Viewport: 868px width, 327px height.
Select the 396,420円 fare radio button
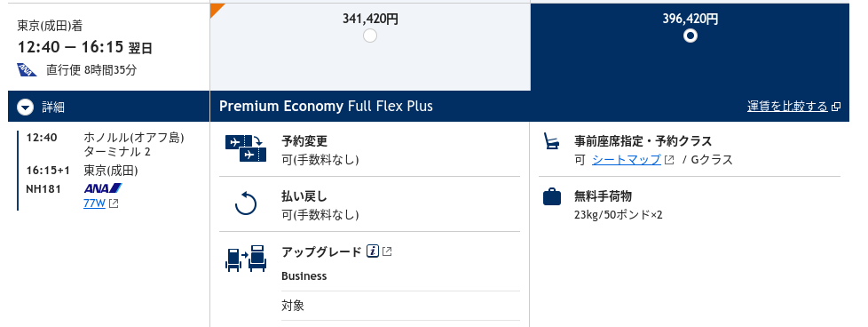point(690,36)
